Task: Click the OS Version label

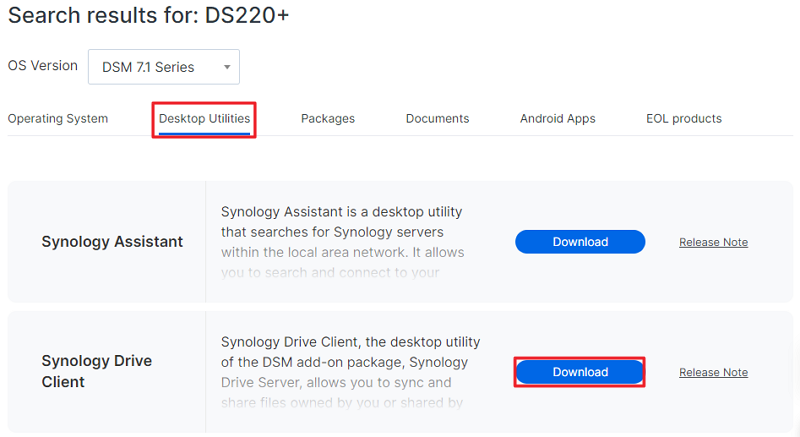Action: (43, 66)
